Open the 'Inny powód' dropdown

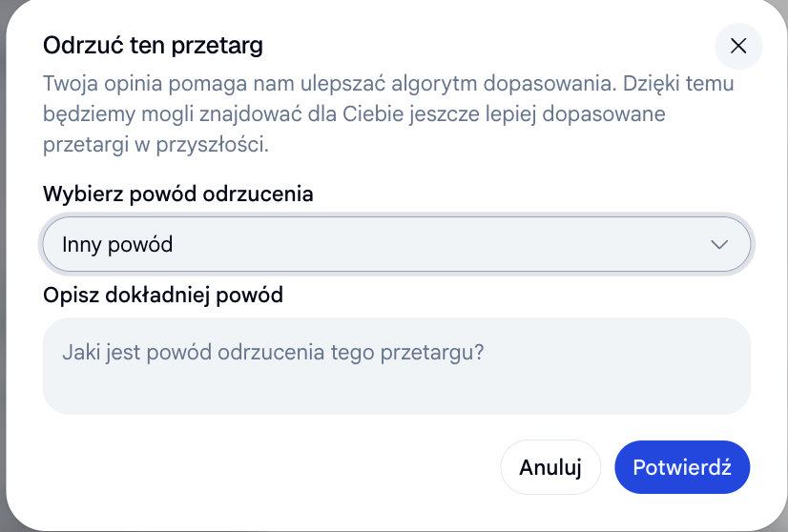[397, 244]
